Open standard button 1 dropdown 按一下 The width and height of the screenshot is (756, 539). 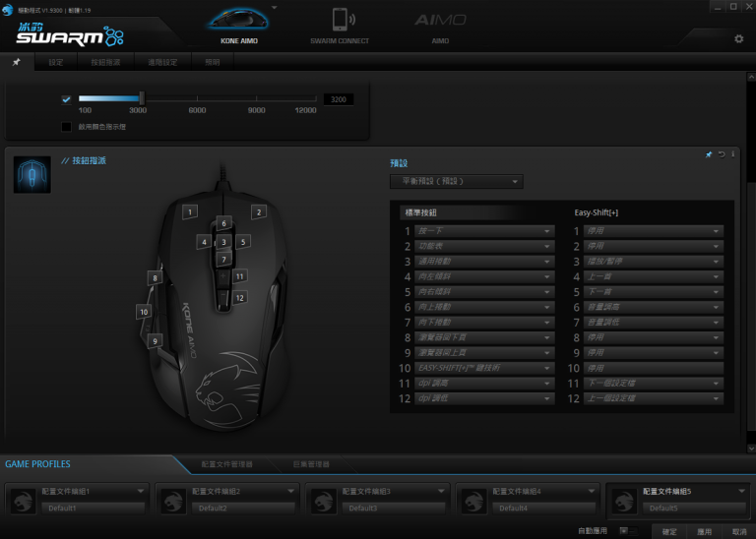(x=484, y=231)
